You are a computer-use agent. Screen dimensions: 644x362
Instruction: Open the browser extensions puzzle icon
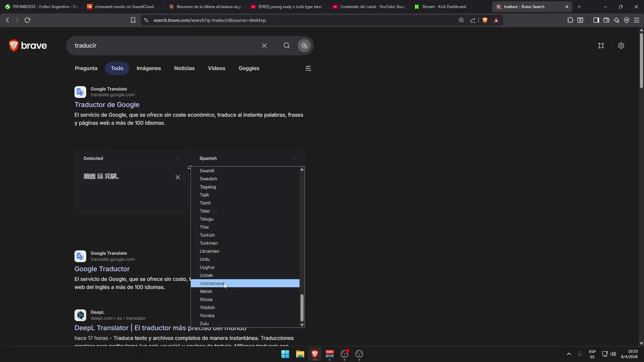(x=570, y=20)
